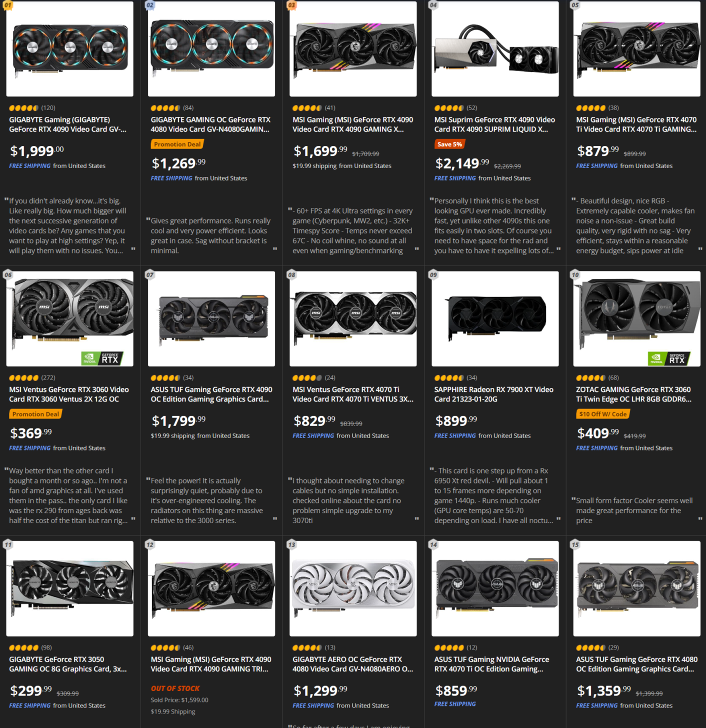Open GIGABYTE GAMING OC RTX 4080 title link

pyautogui.click(x=210, y=124)
